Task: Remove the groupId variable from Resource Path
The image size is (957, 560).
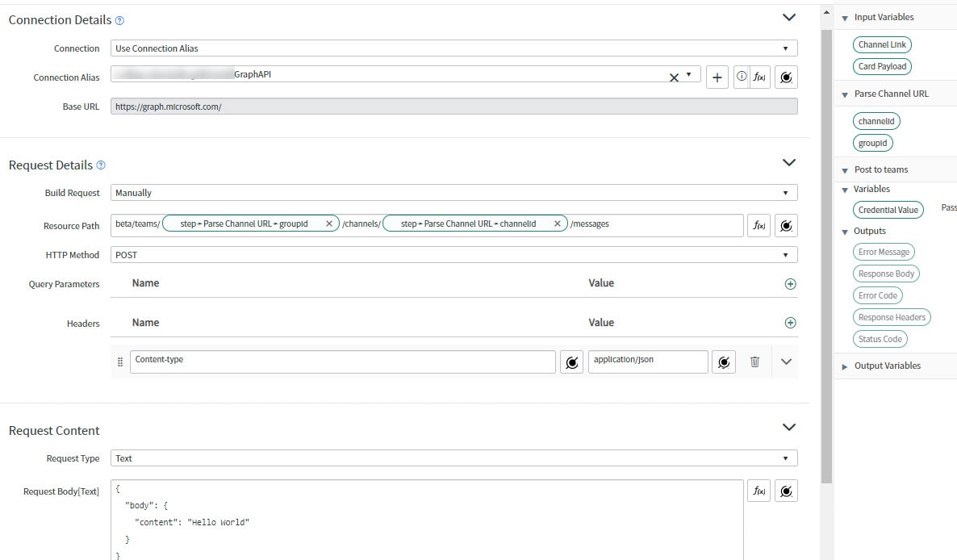Action: pyautogui.click(x=328, y=224)
